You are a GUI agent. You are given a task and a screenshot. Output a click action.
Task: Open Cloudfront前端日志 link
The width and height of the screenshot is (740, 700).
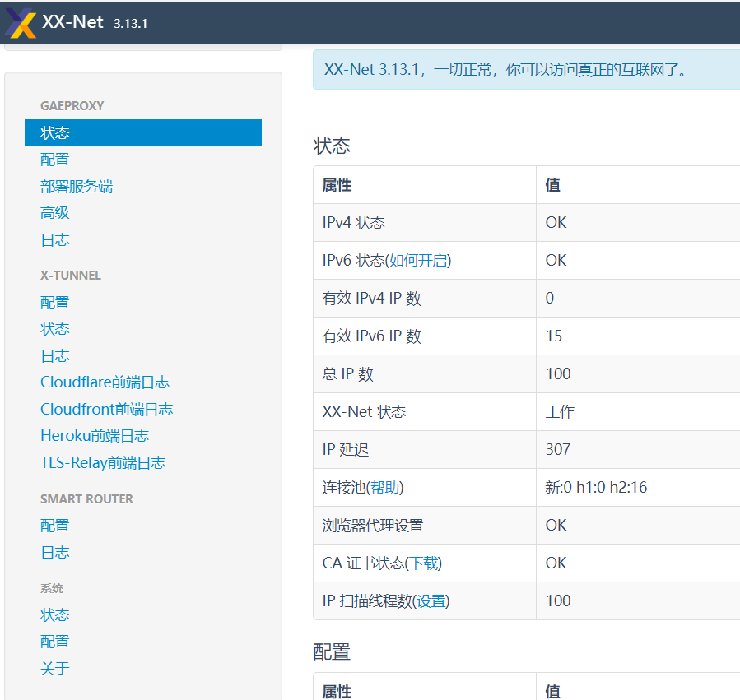[x=107, y=409]
